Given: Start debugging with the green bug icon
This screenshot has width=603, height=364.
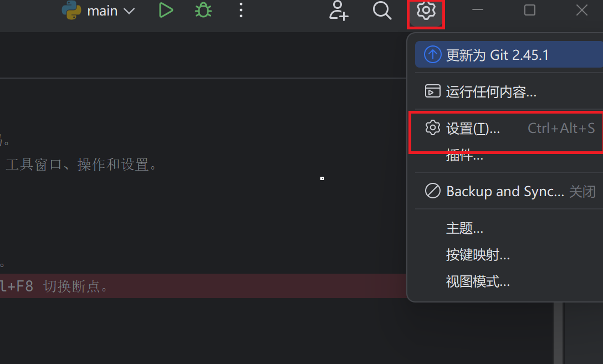Looking at the screenshot, I should pyautogui.click(x=203, y=11).
